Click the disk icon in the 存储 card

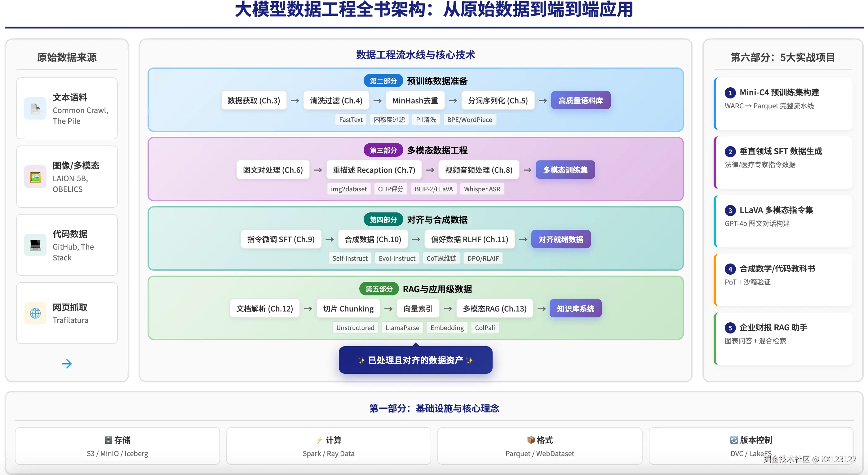pyautogui.click(x=108, y=440)
